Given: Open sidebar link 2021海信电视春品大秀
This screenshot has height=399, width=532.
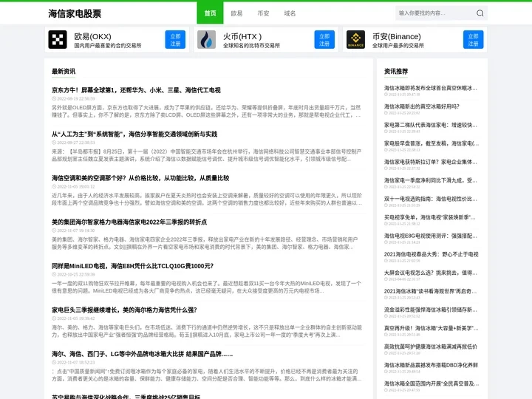Looking at the screenshot, I should tap(432, 254).
